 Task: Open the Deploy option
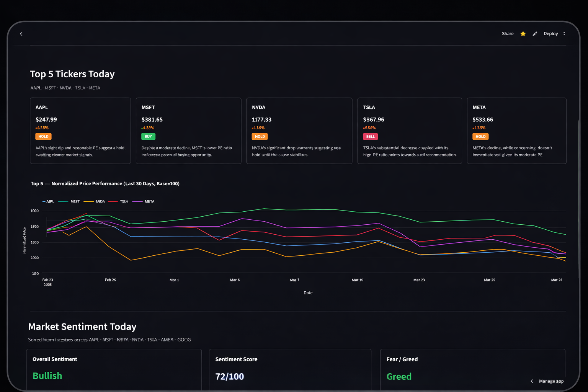(550, 34)
